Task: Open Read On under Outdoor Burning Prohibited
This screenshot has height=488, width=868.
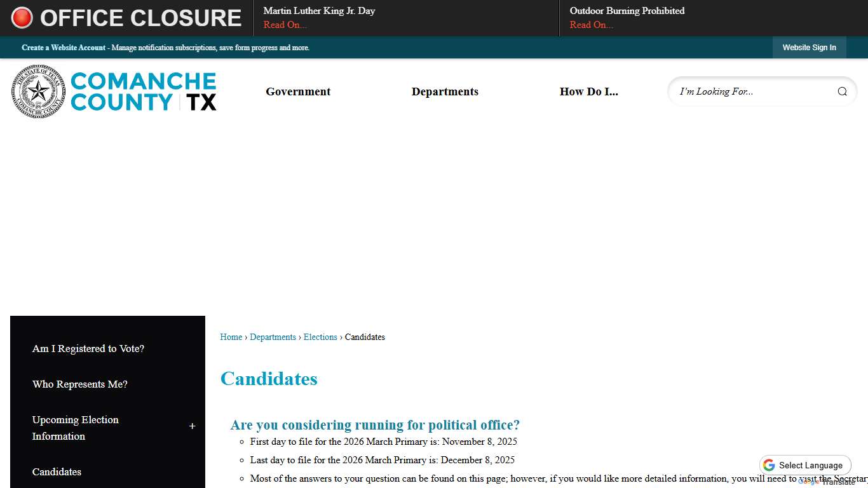Action: 592,25
